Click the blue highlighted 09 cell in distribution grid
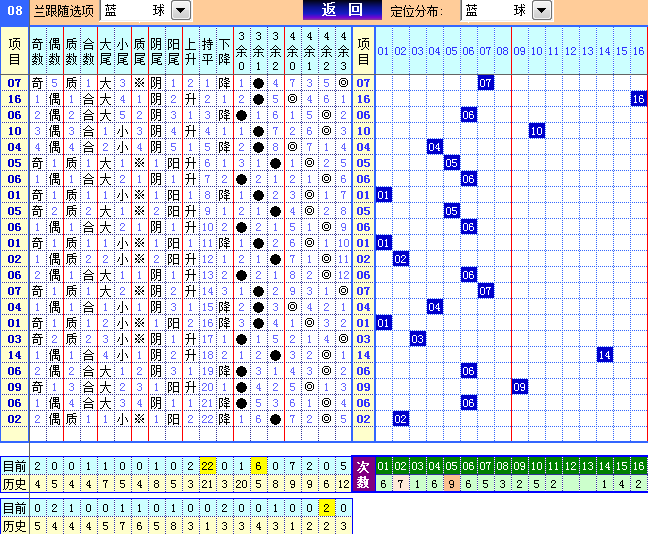 pyautogui.click(x=519, y=387)
